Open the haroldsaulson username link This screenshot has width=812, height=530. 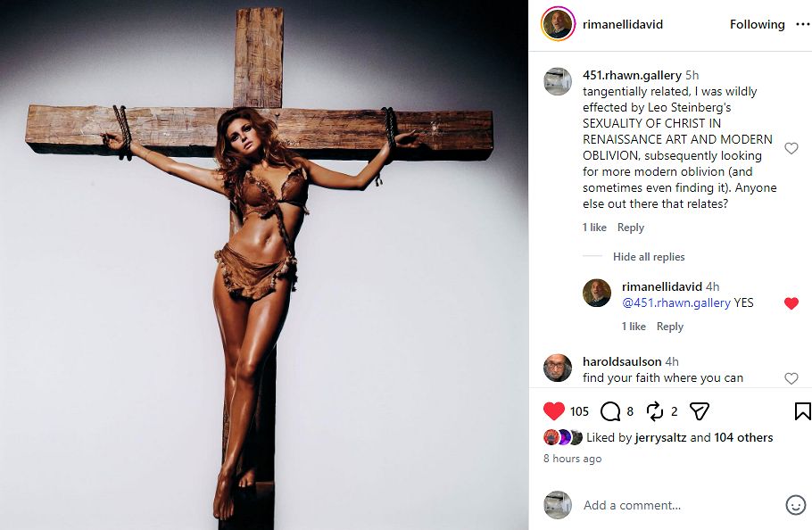click(x=622, y=361)
